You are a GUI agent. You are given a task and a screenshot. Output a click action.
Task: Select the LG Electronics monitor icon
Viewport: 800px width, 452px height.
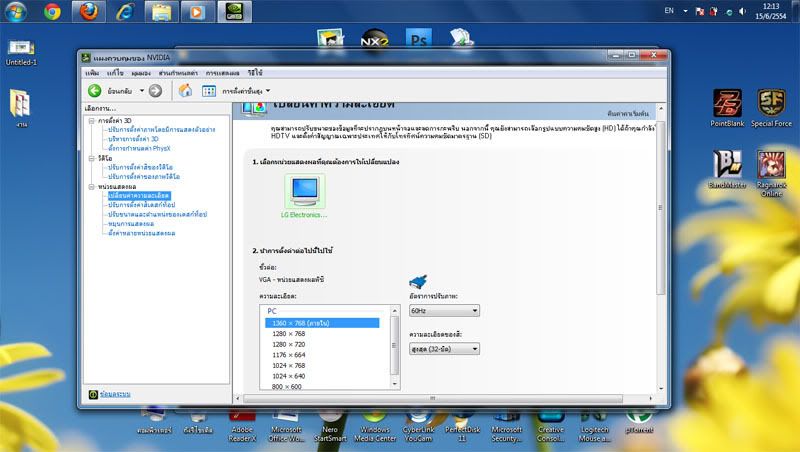304,191
